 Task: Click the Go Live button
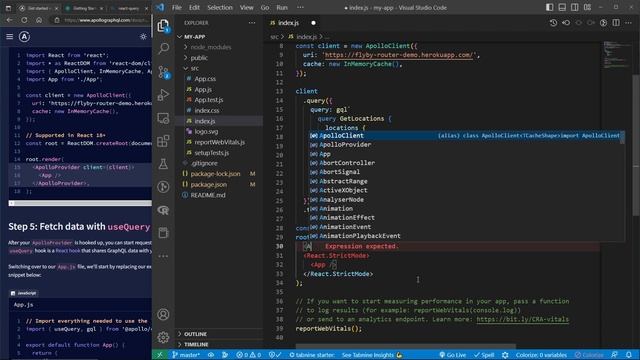pyautogui.click(x=453, y=355)
